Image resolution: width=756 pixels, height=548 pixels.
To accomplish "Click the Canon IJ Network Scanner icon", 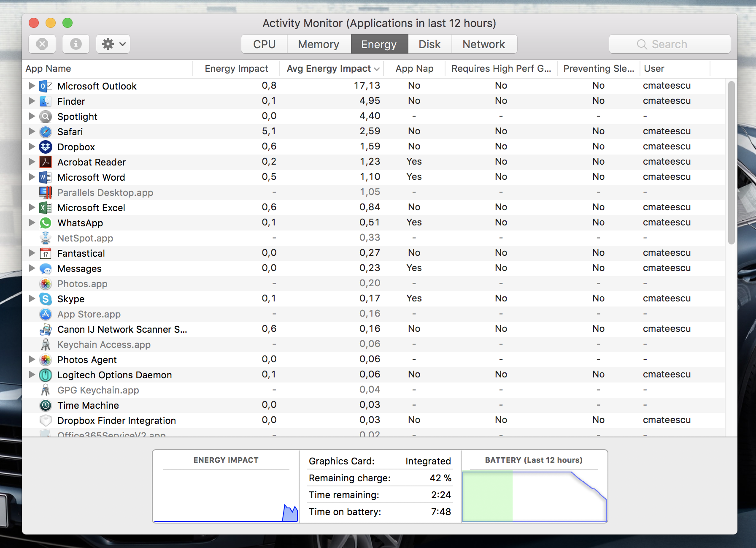I will point(46,329).
